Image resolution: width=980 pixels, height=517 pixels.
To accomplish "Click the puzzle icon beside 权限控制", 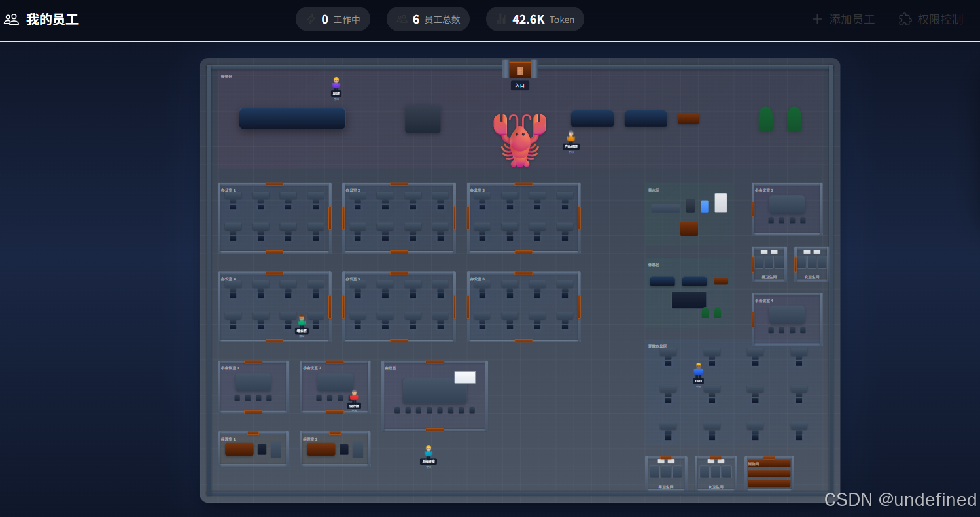I will (905, 20).
